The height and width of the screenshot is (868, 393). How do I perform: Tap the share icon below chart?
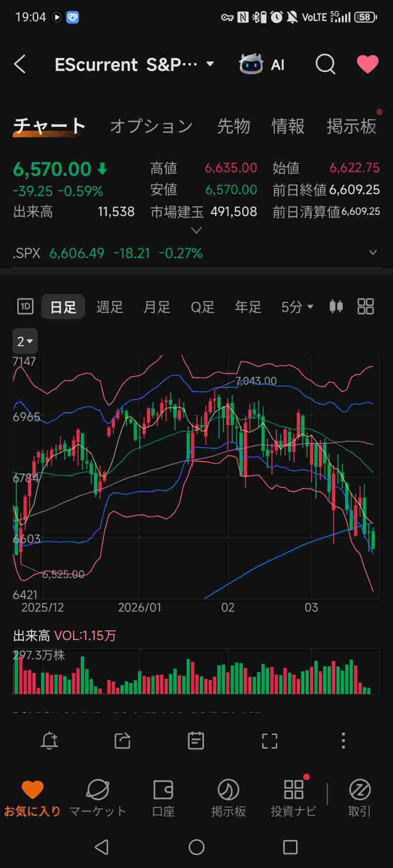pyautogui.click(x=122, y=741)
